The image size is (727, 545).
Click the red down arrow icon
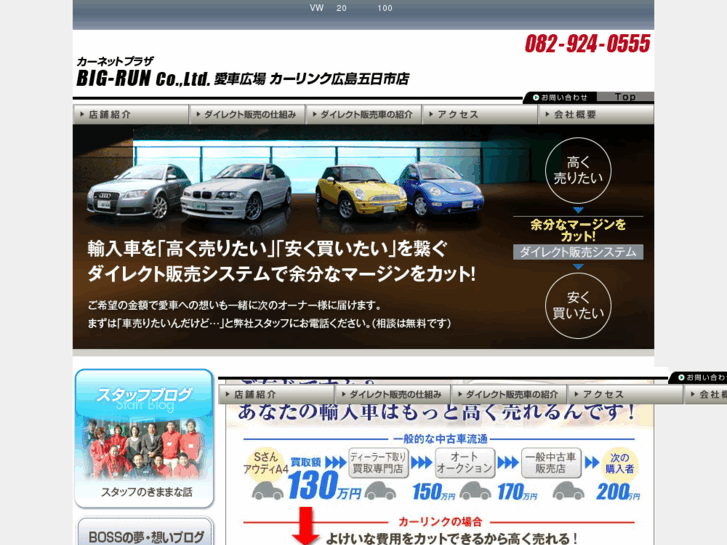[306, 526]
